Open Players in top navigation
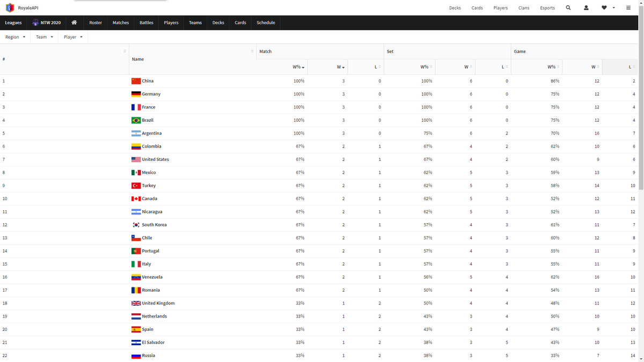 click(x=501, y=8)
